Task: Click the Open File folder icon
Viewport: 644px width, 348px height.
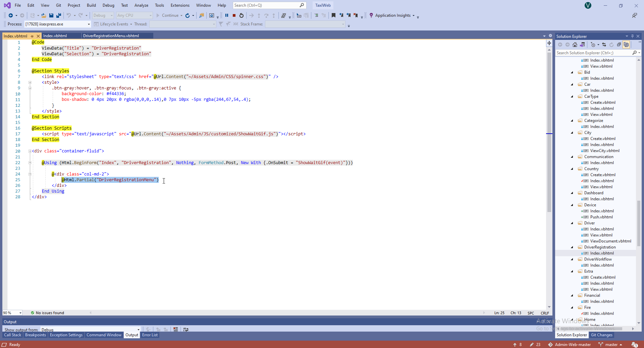Action: (44, 15)
